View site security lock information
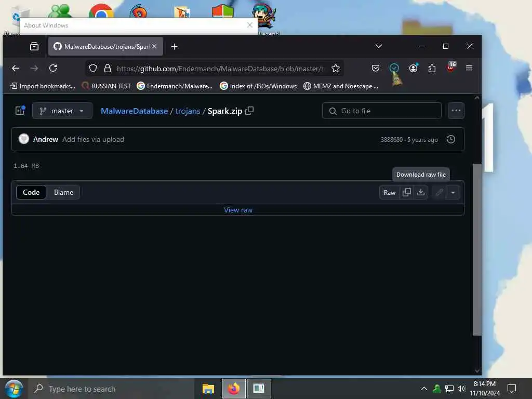The image size is (532, 399). click(x=108, y=69)
